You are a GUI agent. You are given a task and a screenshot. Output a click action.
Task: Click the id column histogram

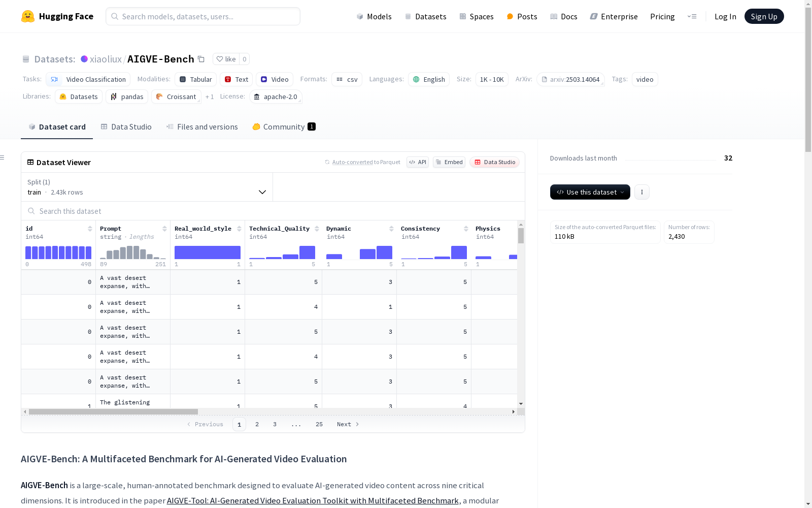[x=58, y=252]
